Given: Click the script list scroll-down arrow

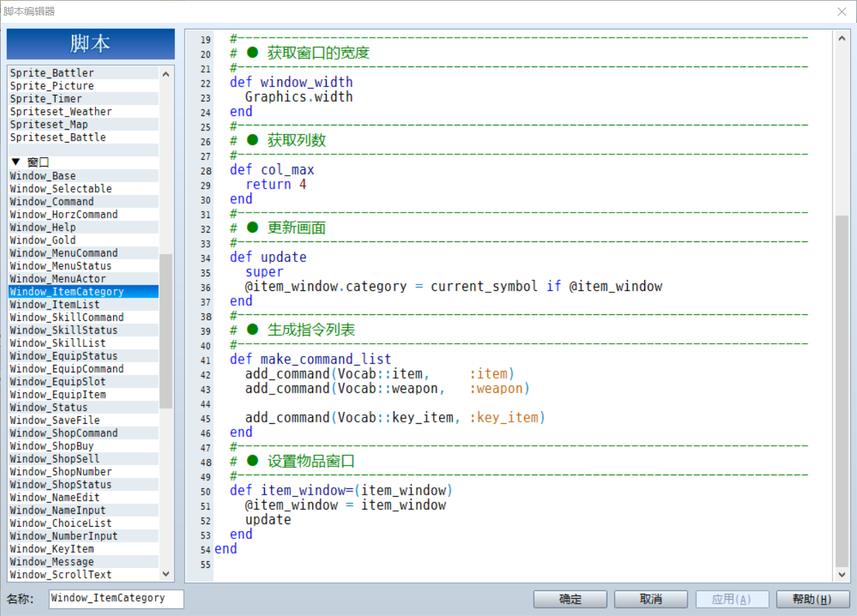Looking at the screenshot, I should (165, 573).
